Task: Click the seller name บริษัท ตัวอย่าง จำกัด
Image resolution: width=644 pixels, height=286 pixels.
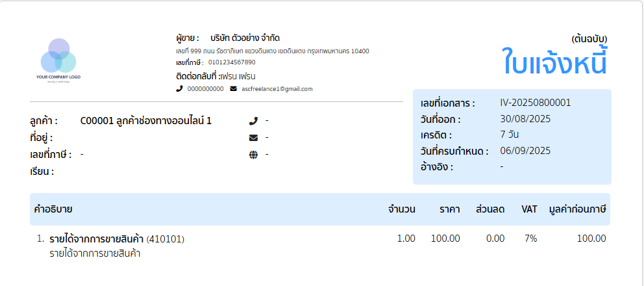Action: click(x=245, y=38)
